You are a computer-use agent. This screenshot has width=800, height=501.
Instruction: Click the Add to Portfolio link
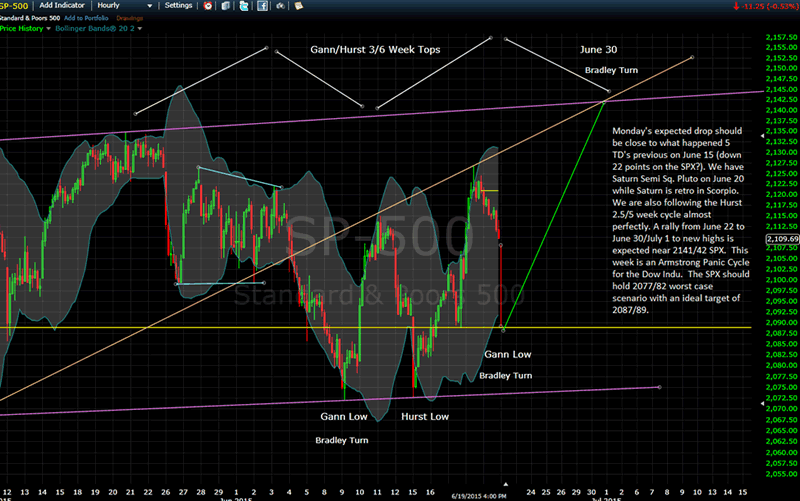(x=86, y=18)
